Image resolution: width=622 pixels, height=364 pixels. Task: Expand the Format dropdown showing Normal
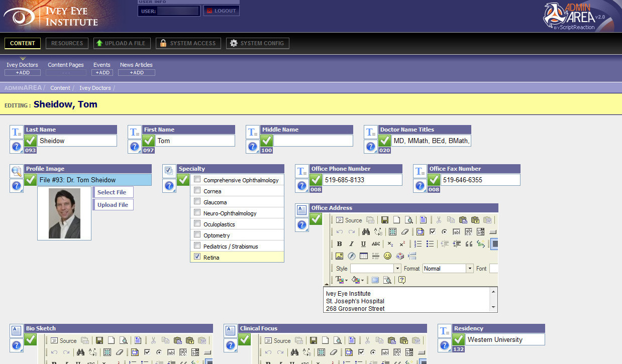coord(470,269)
